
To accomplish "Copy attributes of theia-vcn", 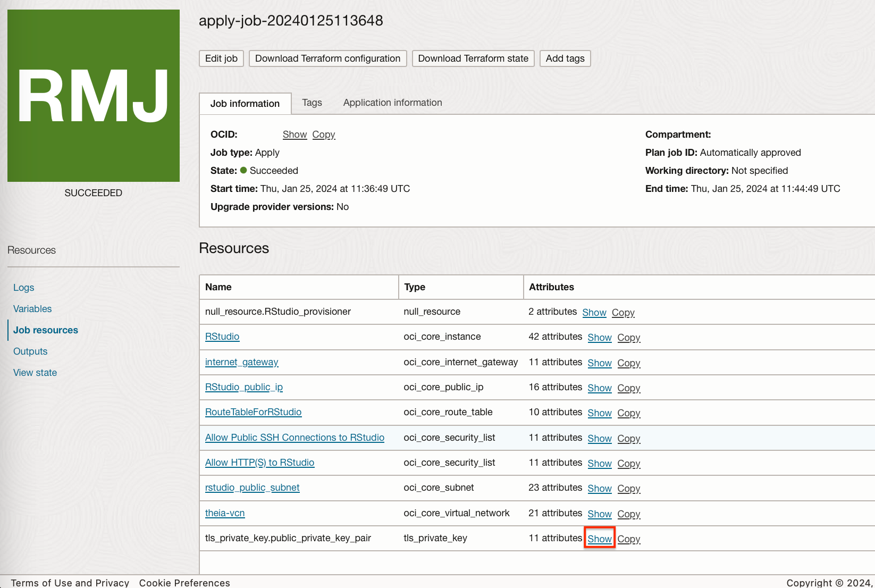I will point(629,514).
